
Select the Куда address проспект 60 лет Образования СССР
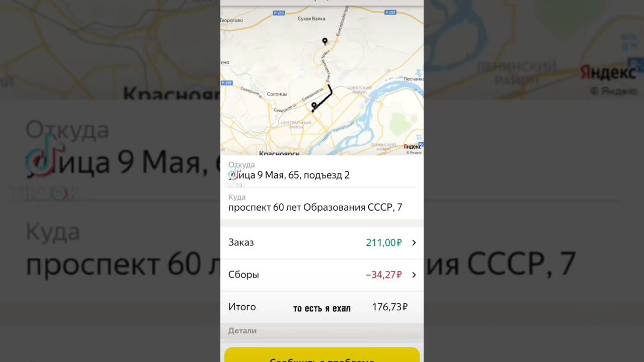tap(315, 207)
